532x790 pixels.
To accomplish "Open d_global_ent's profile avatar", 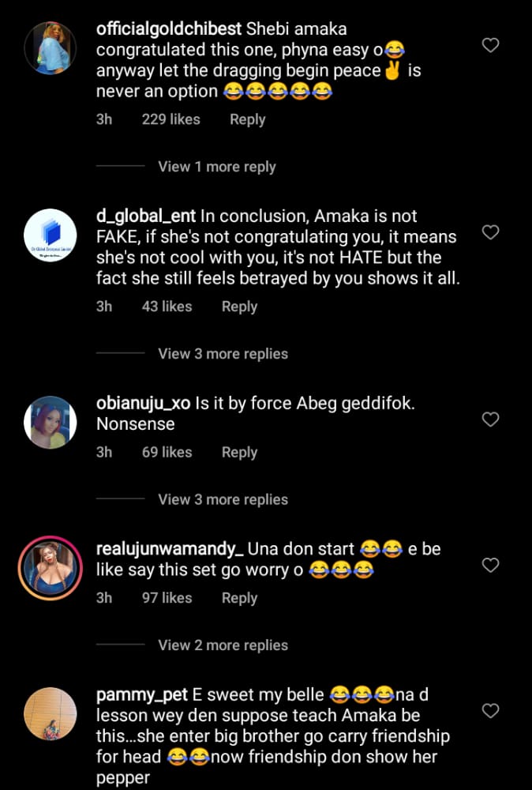I will [51, 235].
